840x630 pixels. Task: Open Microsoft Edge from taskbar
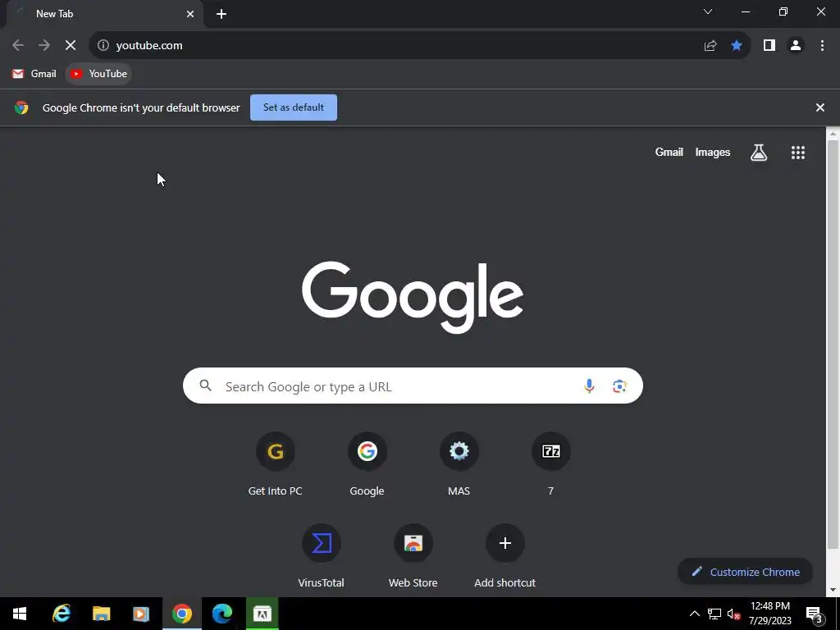click(221, 614)
